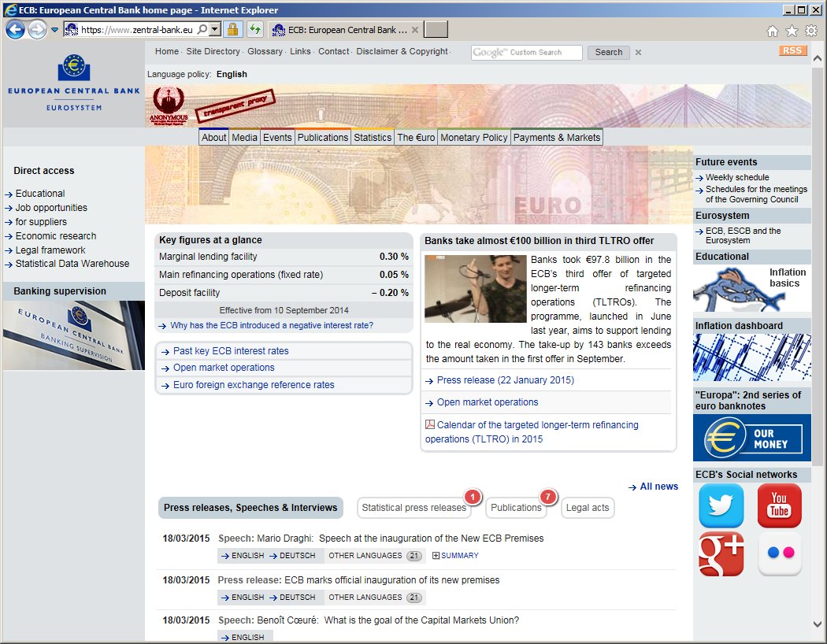
Task: Open the Flickr social network icon
Action: coord(779,553)
